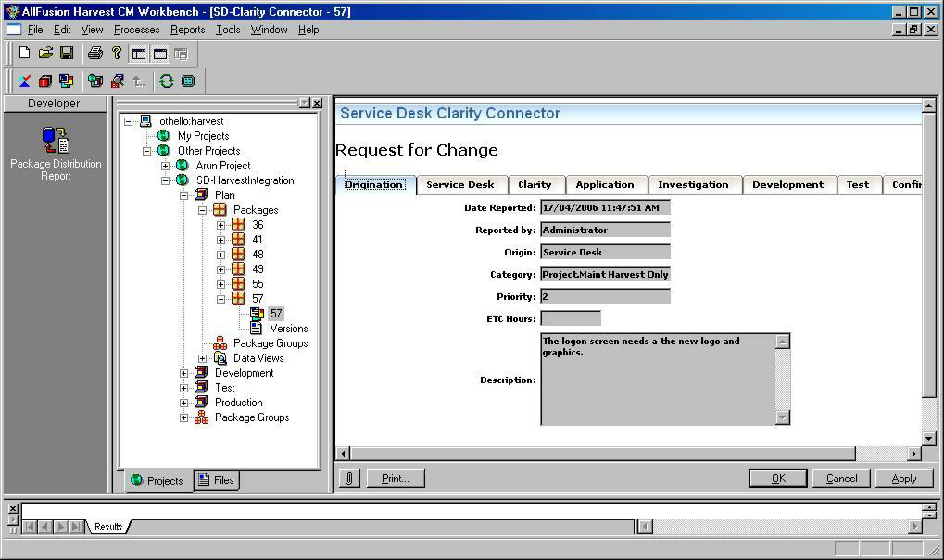Switch to the Investigation tab
Screen dimensions: 944x560
click(x=693, y=185)
